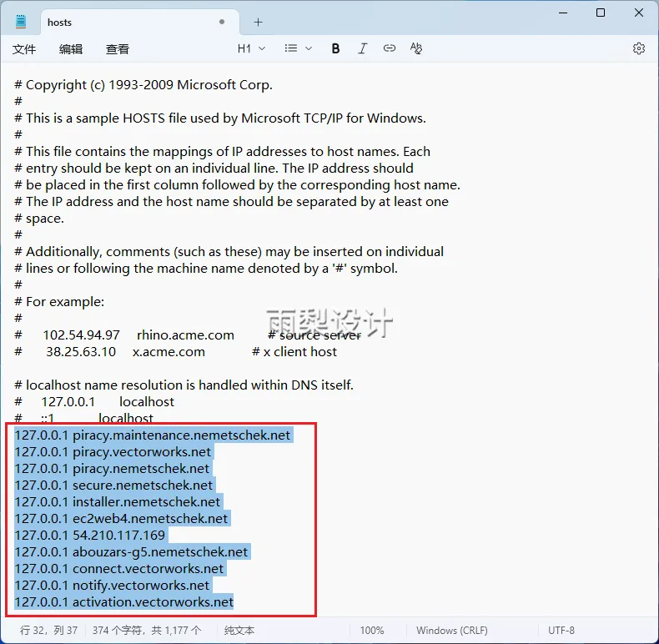Click the line position '行 32, 列 37' in status bar
This screenshot has height=644, width=659.
[48, 631]
